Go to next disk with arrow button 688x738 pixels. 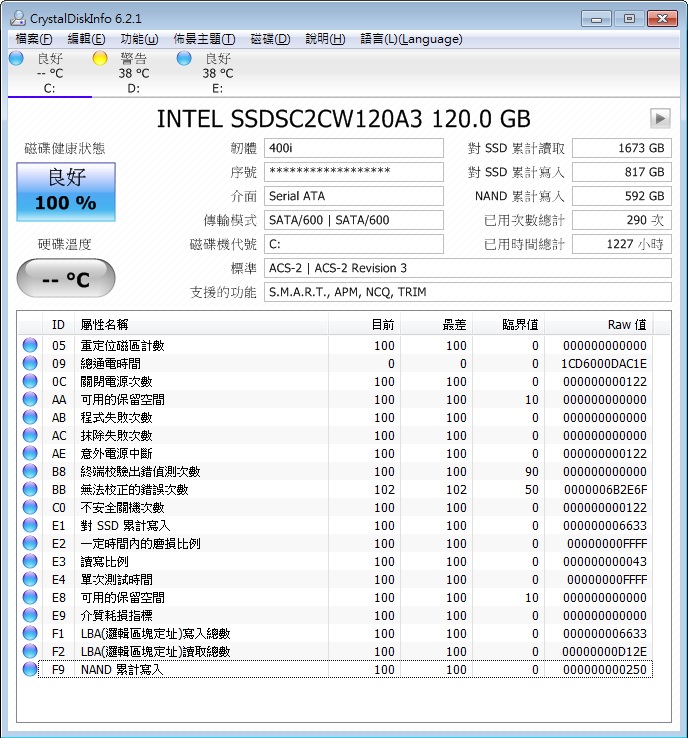660,119
